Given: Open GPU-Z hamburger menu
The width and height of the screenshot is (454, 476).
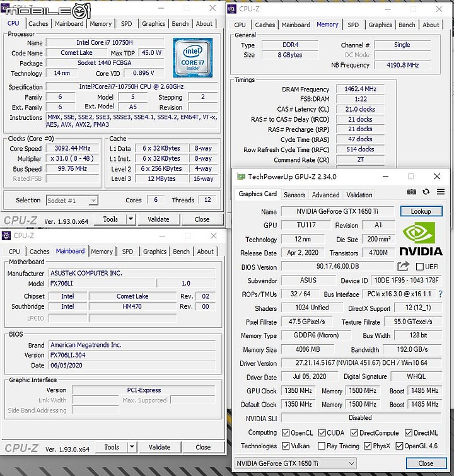Looking at the screenshot, I should (x=441, y=192).
